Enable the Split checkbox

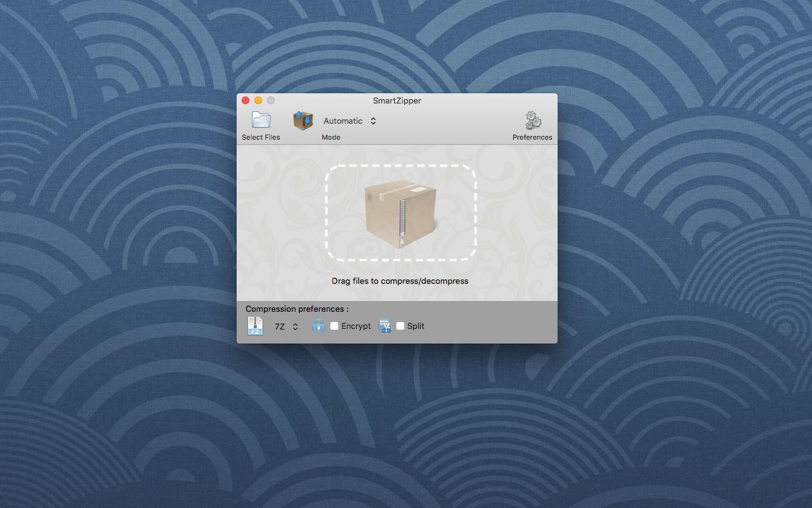(400, 326)
